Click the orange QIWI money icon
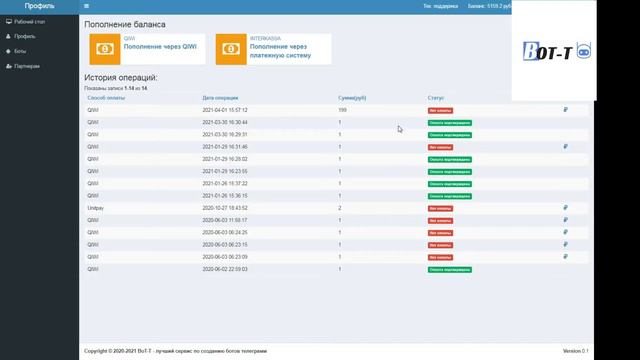The height and width of the screenshot is (360, 640). point(105,49)
